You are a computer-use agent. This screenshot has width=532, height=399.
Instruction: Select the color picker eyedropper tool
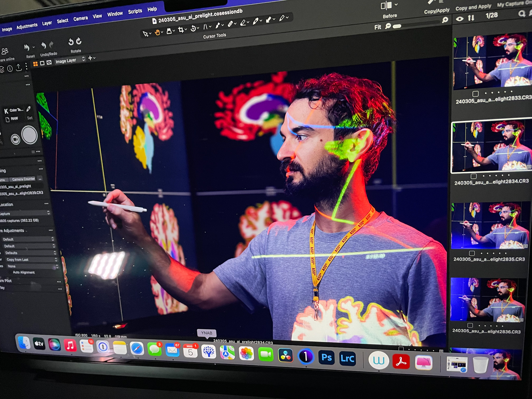pyautogui.click(x=256, y=21)
